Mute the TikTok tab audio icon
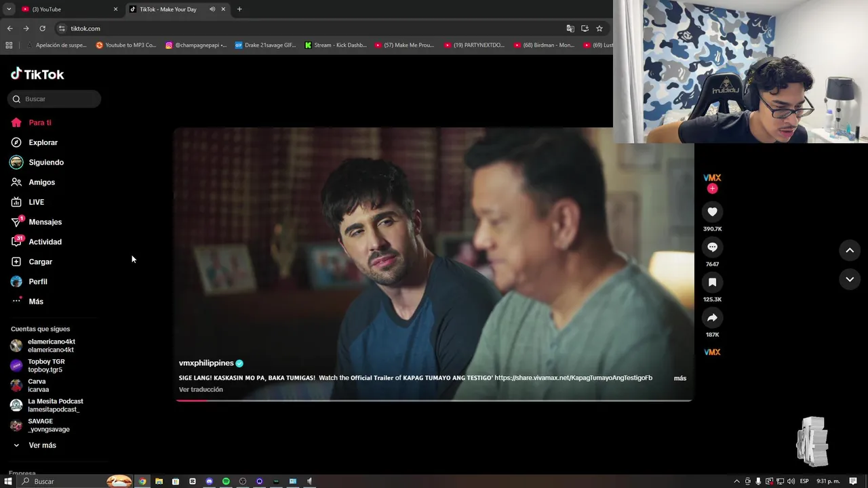 pos(212,9)
